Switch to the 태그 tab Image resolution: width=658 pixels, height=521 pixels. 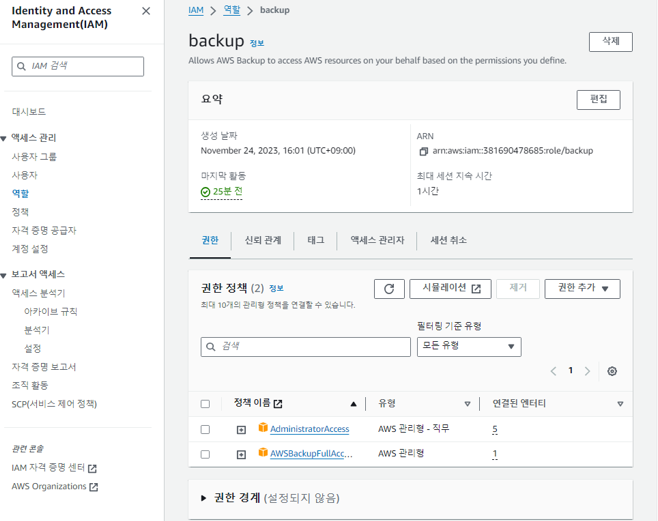[316, 240]
